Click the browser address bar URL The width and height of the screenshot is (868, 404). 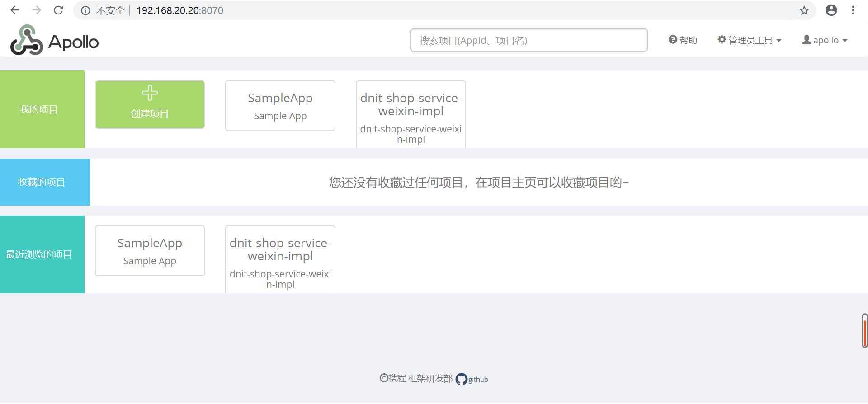[x=179, y=10]
